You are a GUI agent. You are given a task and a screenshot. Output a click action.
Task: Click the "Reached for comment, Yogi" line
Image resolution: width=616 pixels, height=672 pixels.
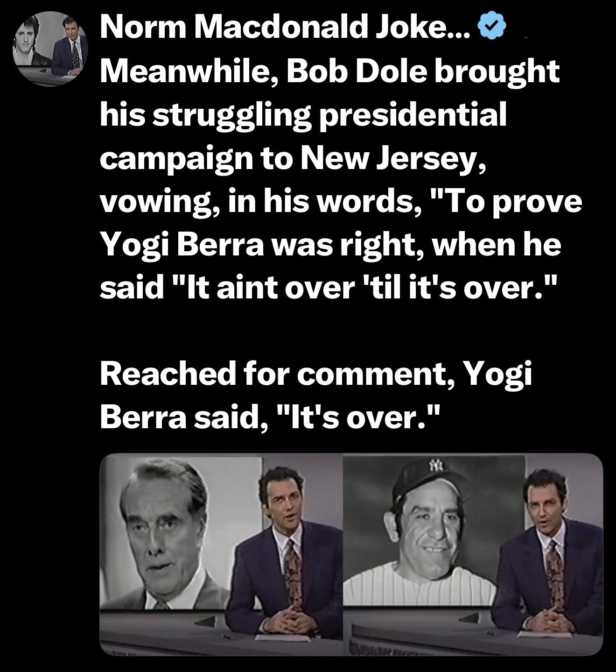pyautogui.click(x=316, y=374)
